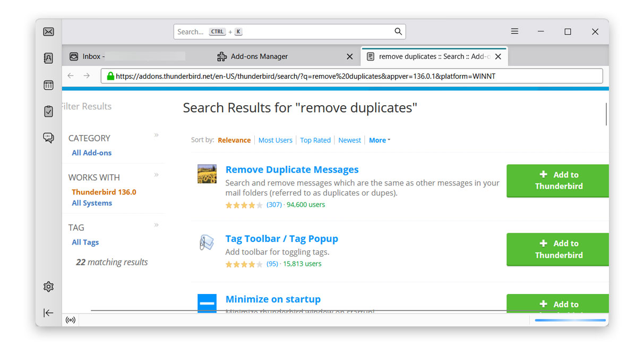
Task: Click the search field in the toolbar
Action: [290, 31]
